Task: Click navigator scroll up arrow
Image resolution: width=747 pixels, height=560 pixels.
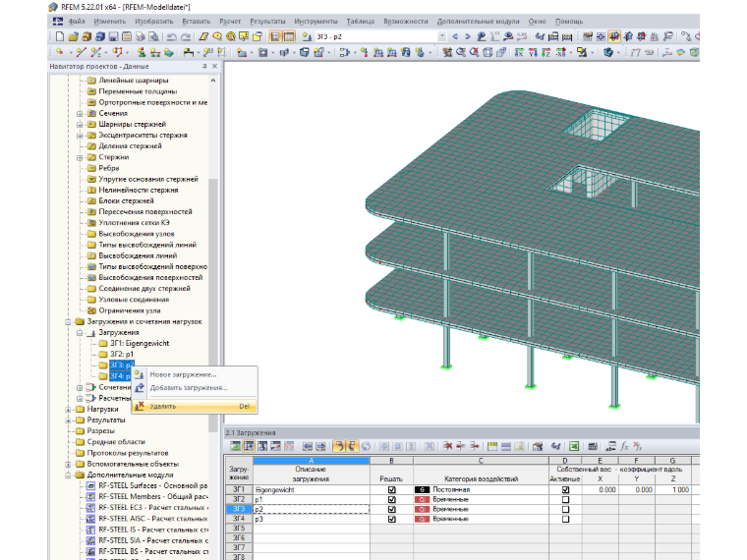Action: 213,81
